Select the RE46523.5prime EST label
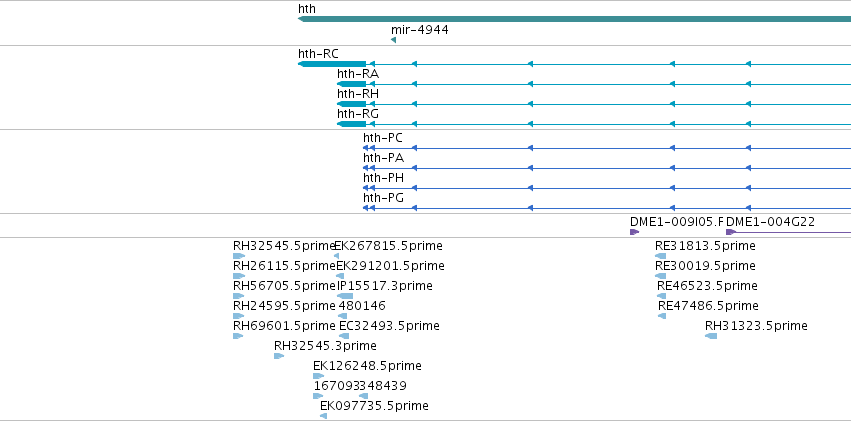This screenshot has width=851, height=421. click(x=707, y=286)
